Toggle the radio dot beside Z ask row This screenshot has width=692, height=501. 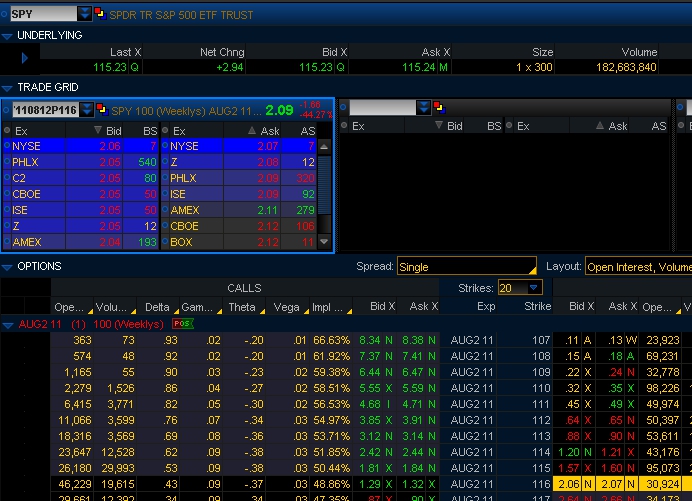point(165,161)
